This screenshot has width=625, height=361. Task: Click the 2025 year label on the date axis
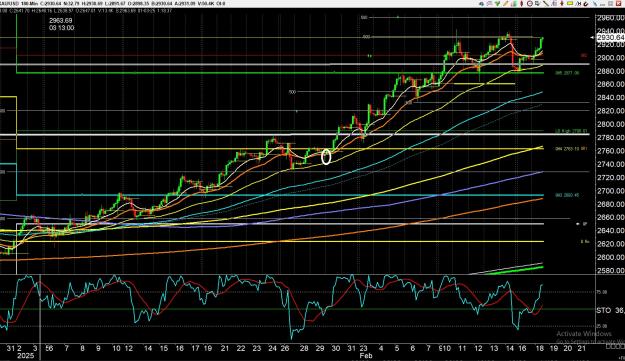(25, 355)
